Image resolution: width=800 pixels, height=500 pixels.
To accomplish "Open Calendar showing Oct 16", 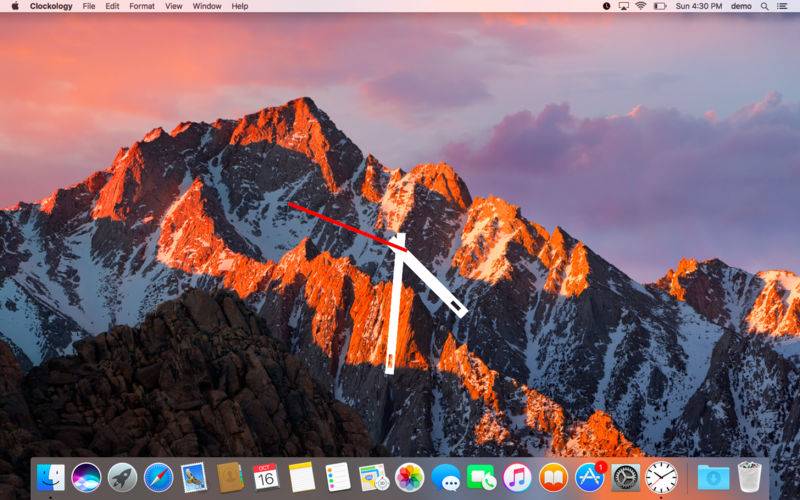I will tap(266, 478).
